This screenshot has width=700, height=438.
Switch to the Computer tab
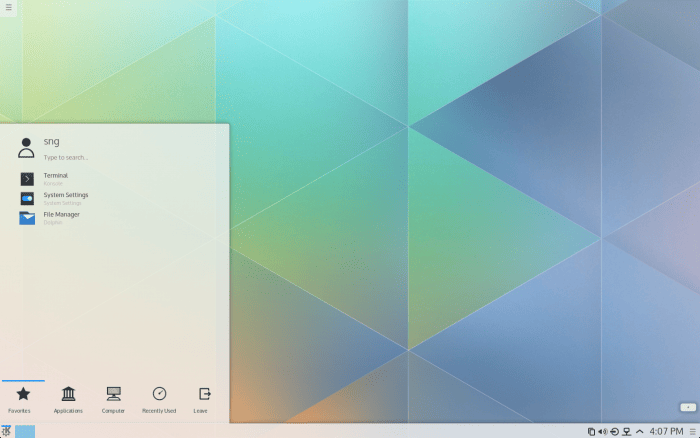point(113,399)
